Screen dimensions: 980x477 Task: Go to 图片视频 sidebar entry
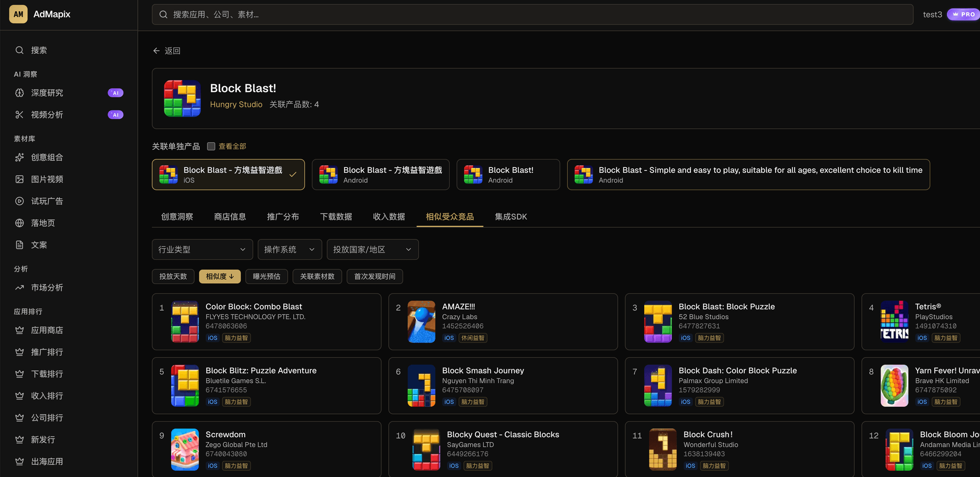(69, 179)
